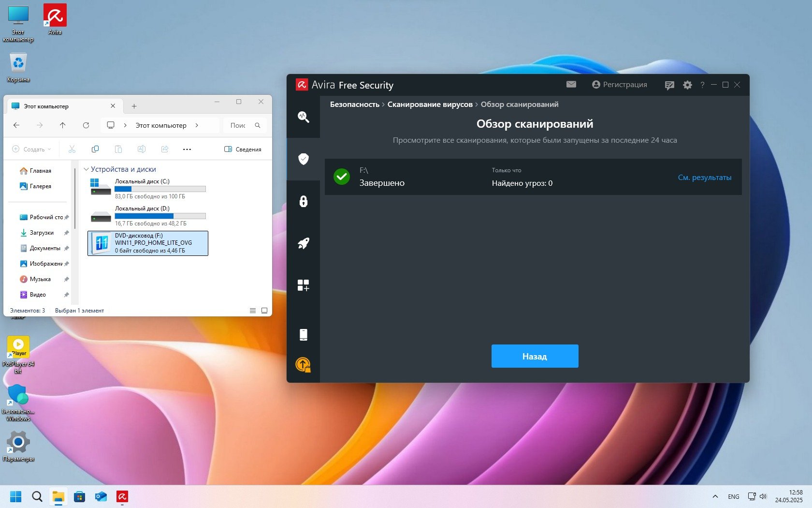Click Explorer back arrow

(x=16, y=125)
